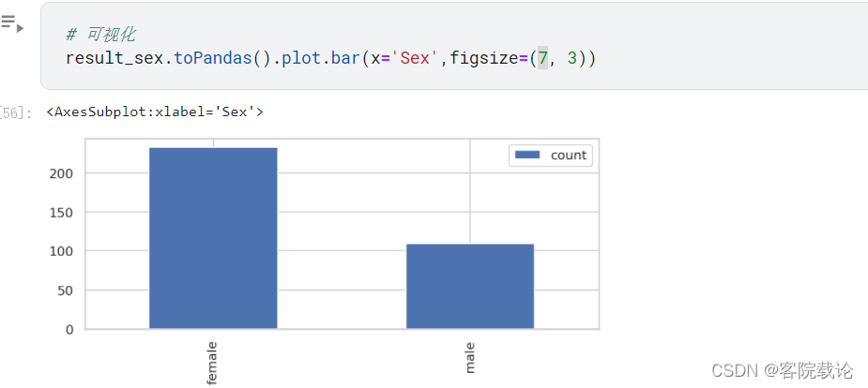Click the 'female' x-axis label
The height and width of the screenshot is (388, 868).
click(x=212, y=363)
